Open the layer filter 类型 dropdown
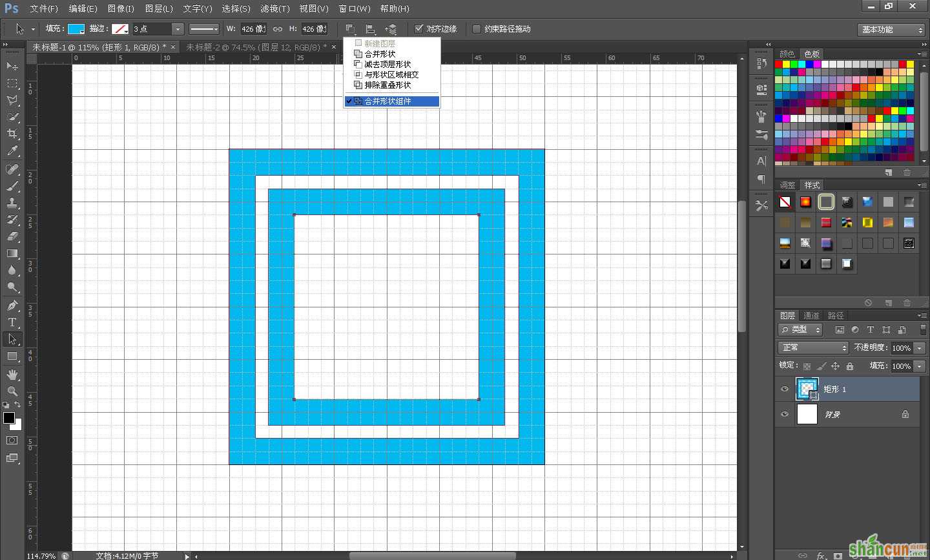930x560 pixels. click(x=800, y=329)
